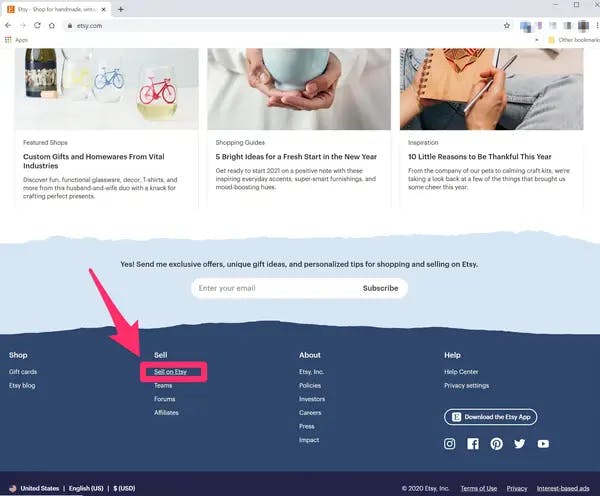
Task: Open the Forums link
Action: click(165, 399)
